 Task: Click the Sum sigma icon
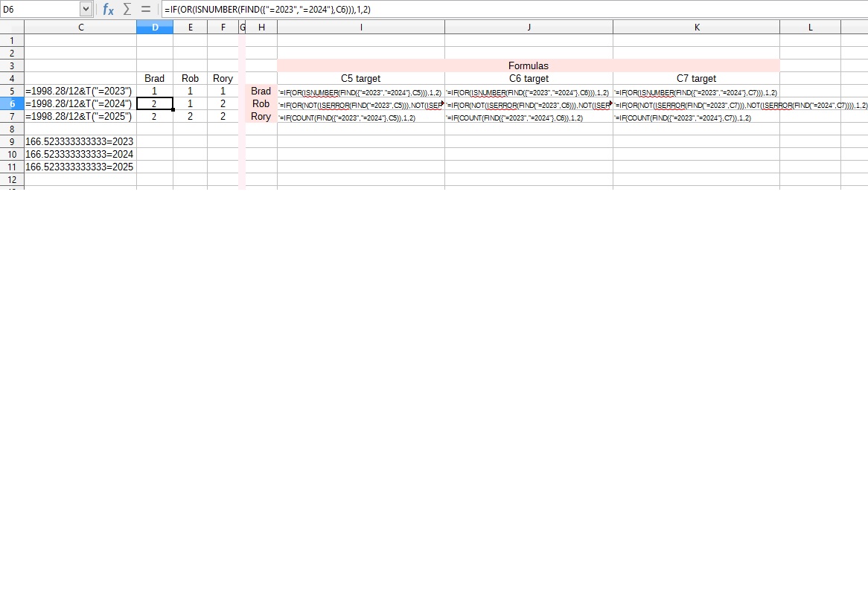click(127, 10)
